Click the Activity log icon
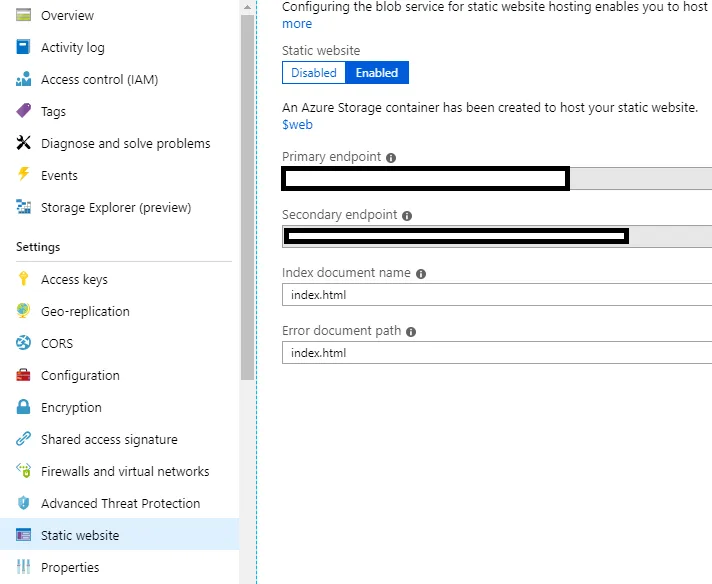Viewport: 712px width, 584px height. 24,48
